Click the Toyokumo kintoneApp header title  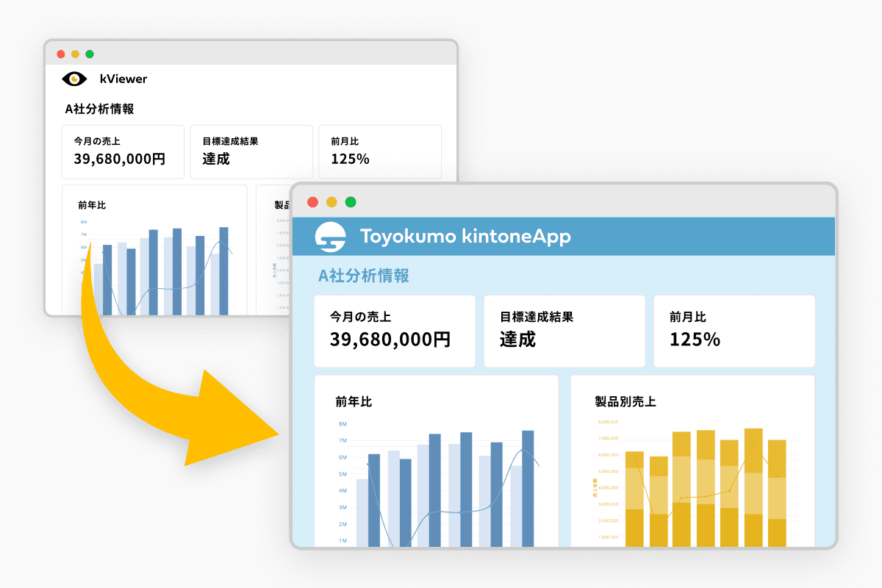[x=465, y=237]
